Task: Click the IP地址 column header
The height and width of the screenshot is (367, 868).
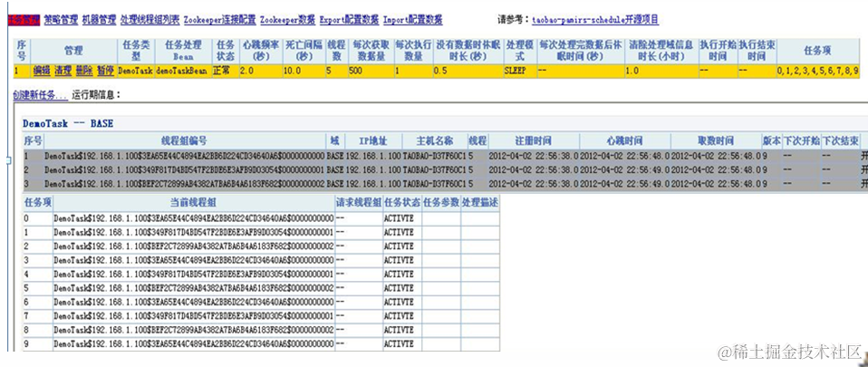Action: pos(371,140)
